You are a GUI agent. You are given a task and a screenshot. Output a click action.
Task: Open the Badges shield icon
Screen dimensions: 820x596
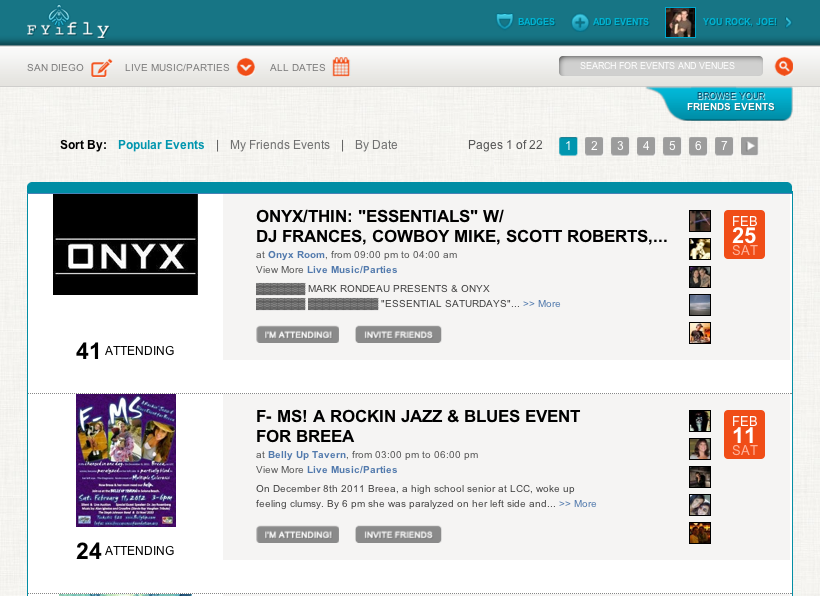click(504, 22)
